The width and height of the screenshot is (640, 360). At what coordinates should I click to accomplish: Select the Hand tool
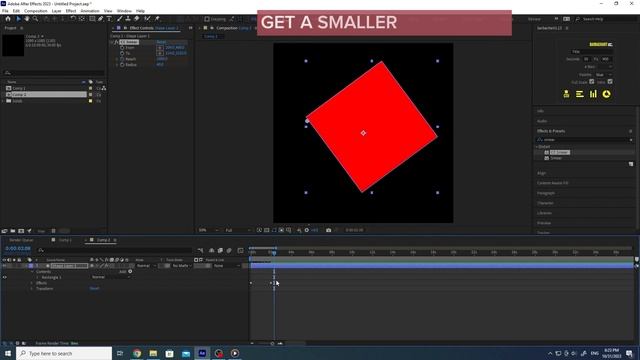pos(27,19)
